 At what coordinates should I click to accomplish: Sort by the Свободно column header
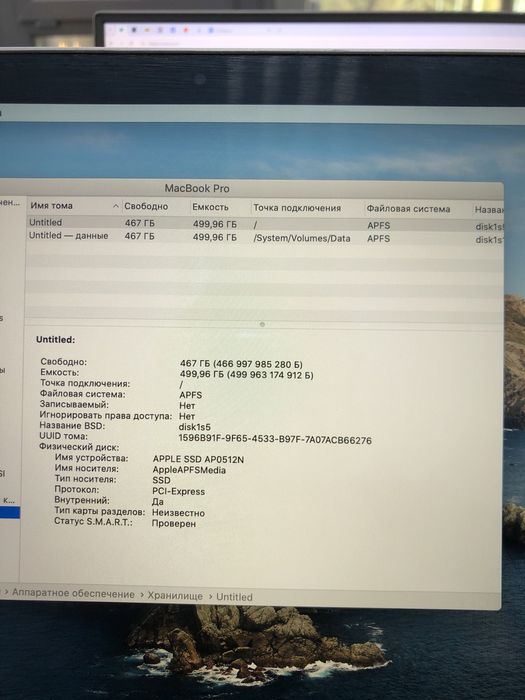tap(146, 206)
